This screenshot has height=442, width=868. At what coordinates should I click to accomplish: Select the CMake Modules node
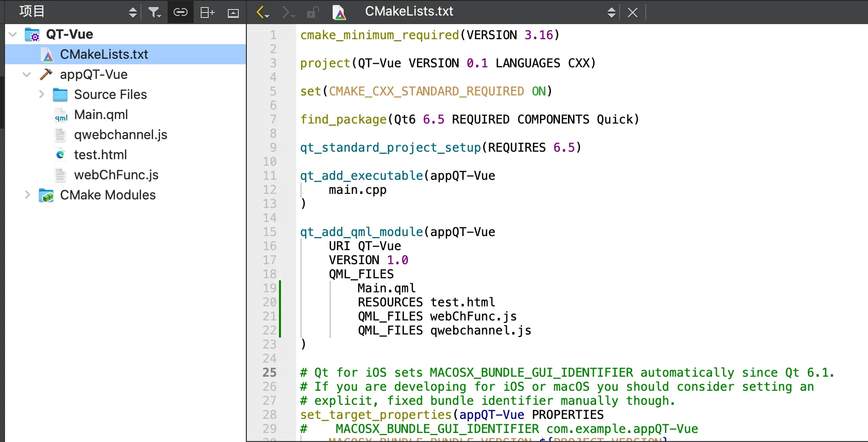point(108,195)
